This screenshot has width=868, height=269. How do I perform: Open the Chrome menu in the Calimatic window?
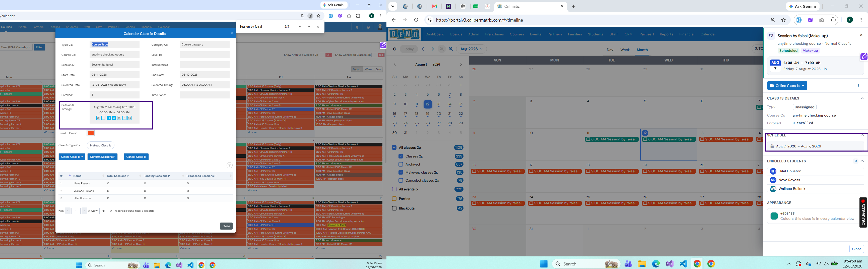coord(861,20)
